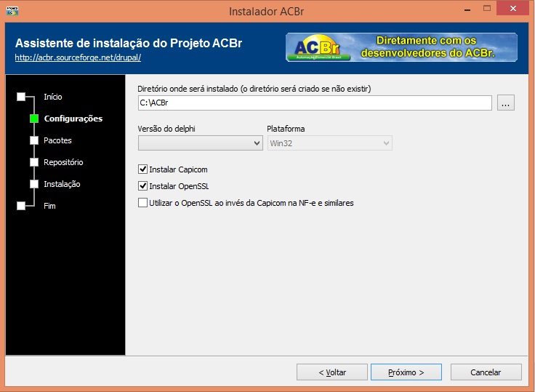Click the ACBr app icon in title bar

click(12, 11)
